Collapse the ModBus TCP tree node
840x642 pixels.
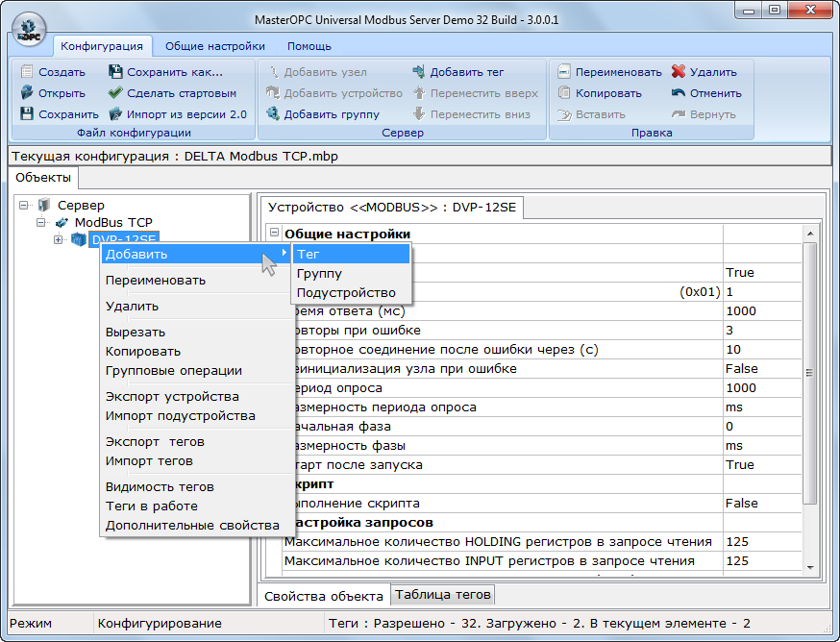(41, 222)
